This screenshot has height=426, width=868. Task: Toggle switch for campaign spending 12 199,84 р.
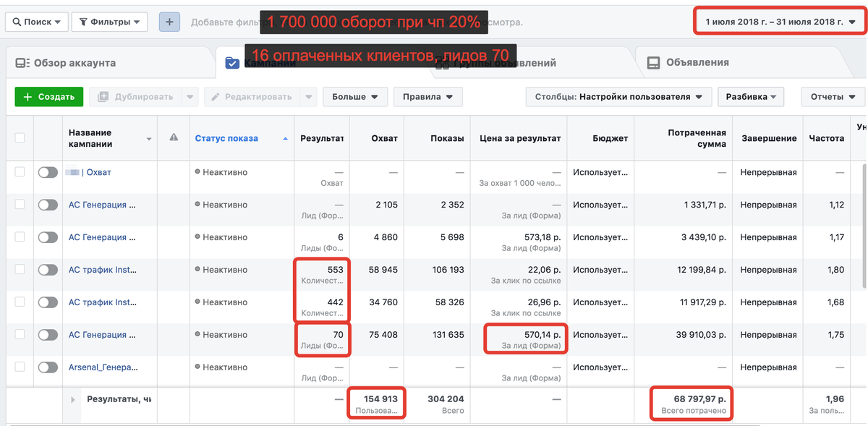click(x=48, y=270)
